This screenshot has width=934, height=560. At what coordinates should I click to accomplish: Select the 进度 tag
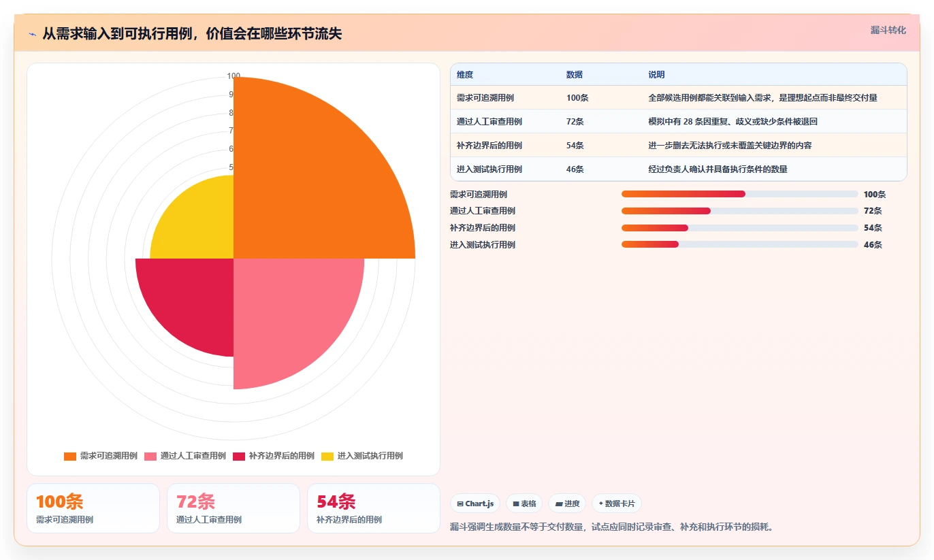(567, 504)
